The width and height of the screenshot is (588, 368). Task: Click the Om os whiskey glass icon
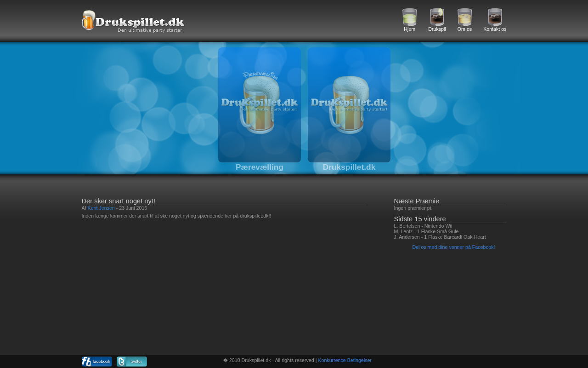pos(464,17)
